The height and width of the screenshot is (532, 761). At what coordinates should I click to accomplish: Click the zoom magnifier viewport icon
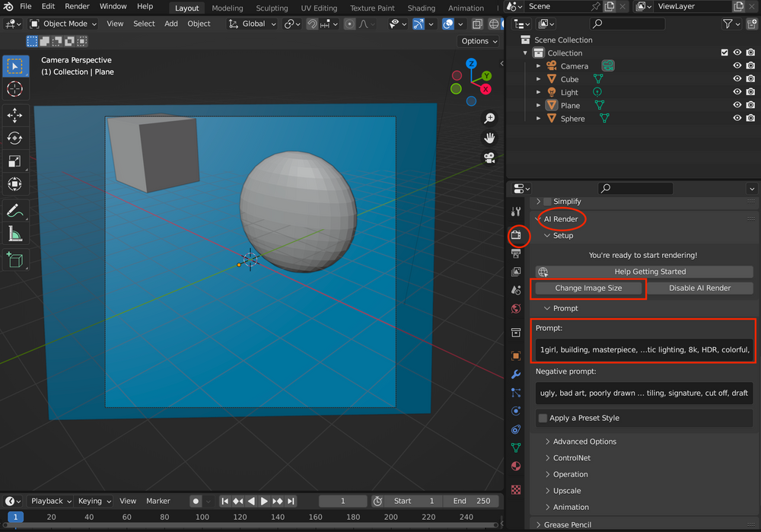coord(489,118)
